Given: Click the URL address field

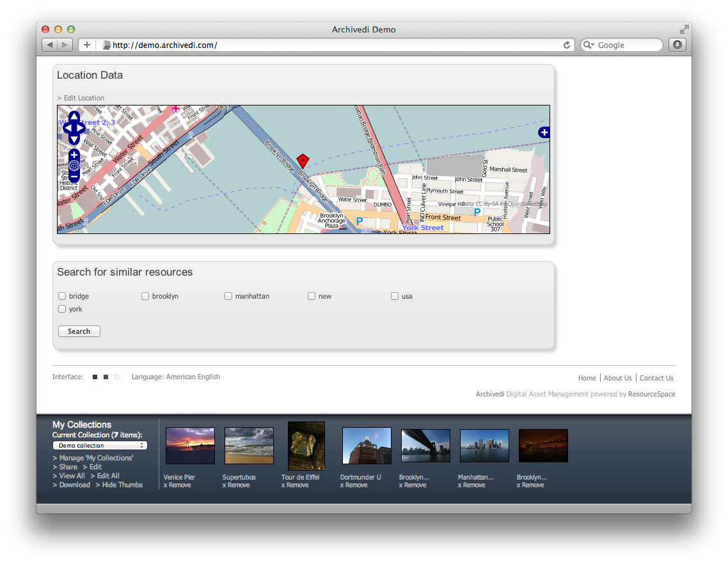Looking at the screenshot, I should (x=326, y=45).
